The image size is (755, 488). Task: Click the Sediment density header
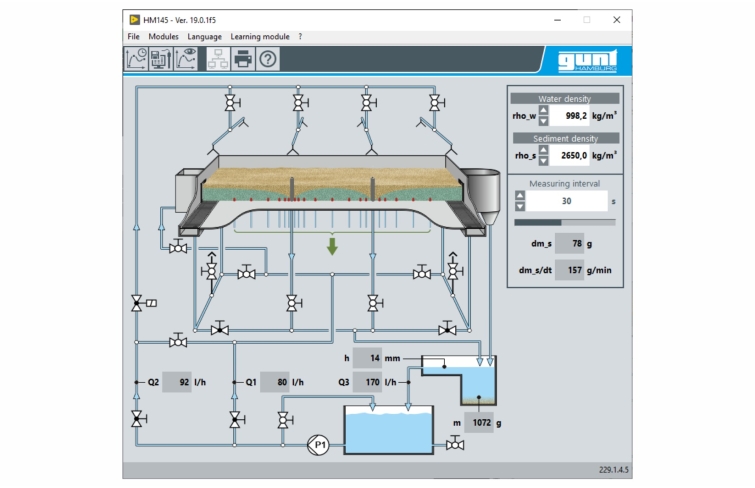(566, 138)
